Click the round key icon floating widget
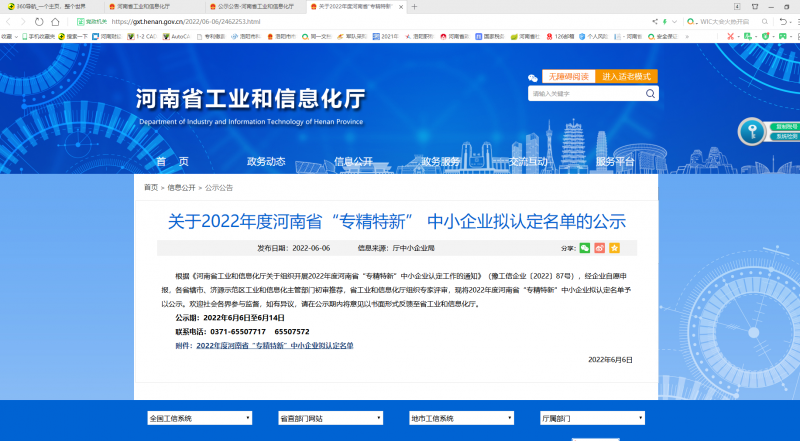The height and width of the screenshot is (441, 800). (x=752, y=131)
